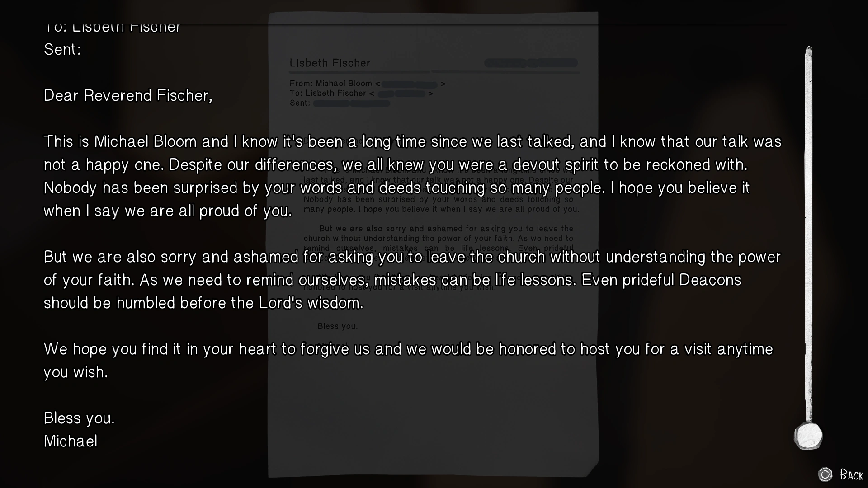Click the middle of the vertical scroll track
Screen dimensions: 868x488
809,235
